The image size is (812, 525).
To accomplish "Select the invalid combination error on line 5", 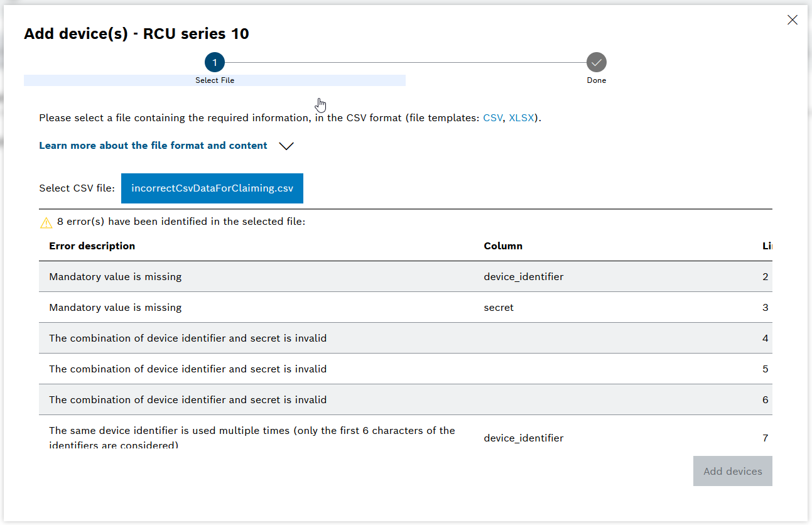I will point(188,369).
